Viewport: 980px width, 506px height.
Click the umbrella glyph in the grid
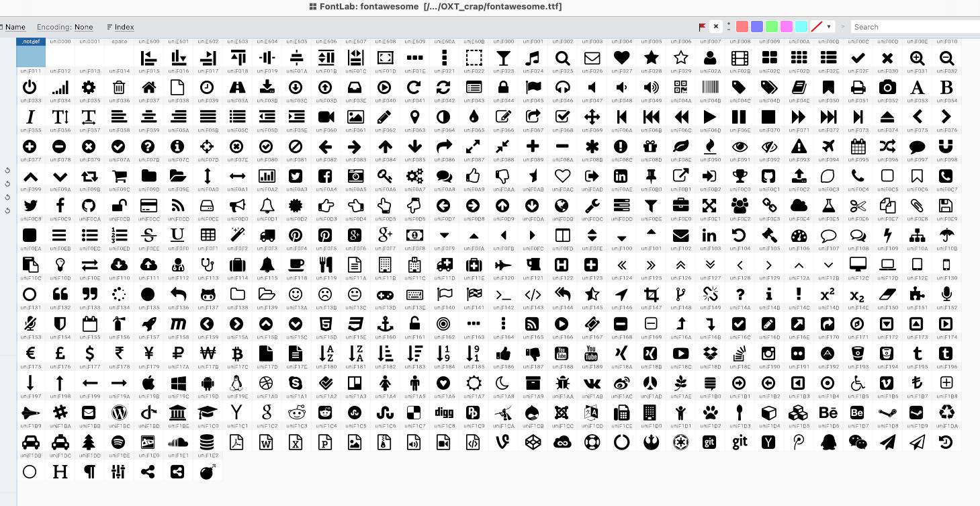pos(946,235)
